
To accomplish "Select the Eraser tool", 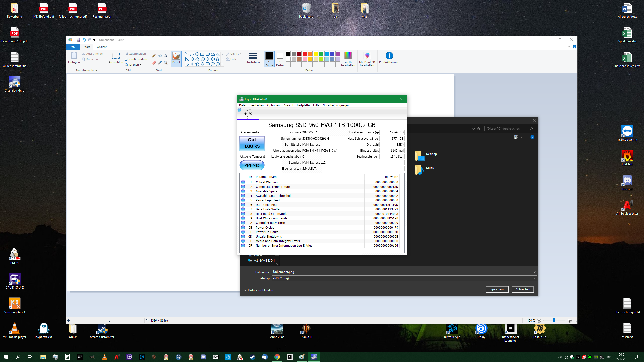I will coord(154,63).
